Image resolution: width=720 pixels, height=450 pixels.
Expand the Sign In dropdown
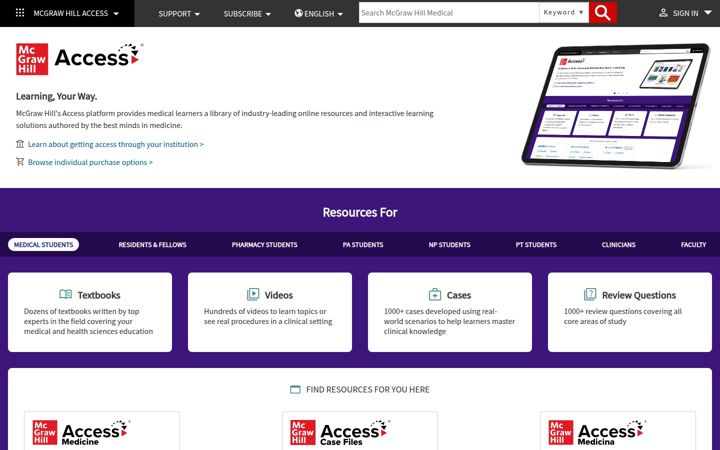point(685,13)
